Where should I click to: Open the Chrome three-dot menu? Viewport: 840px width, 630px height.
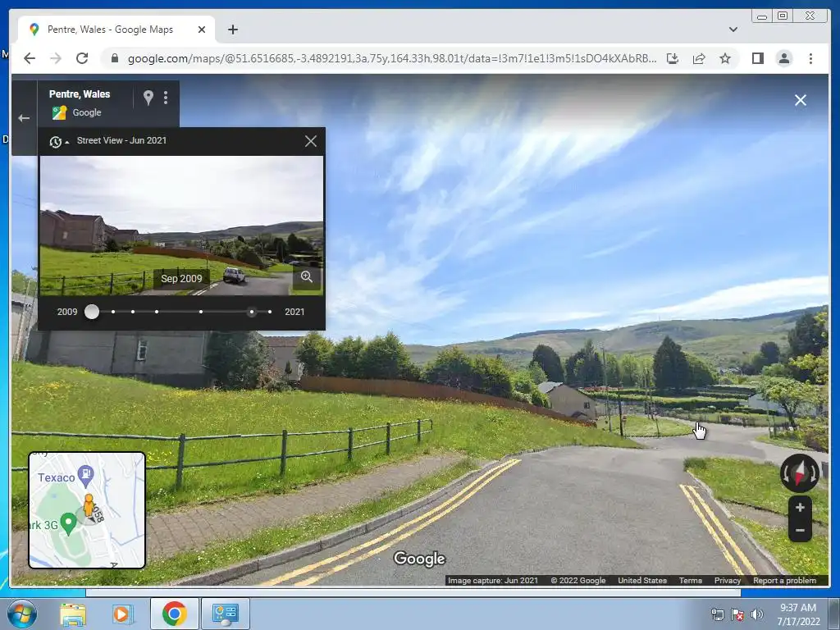point(810,58)
